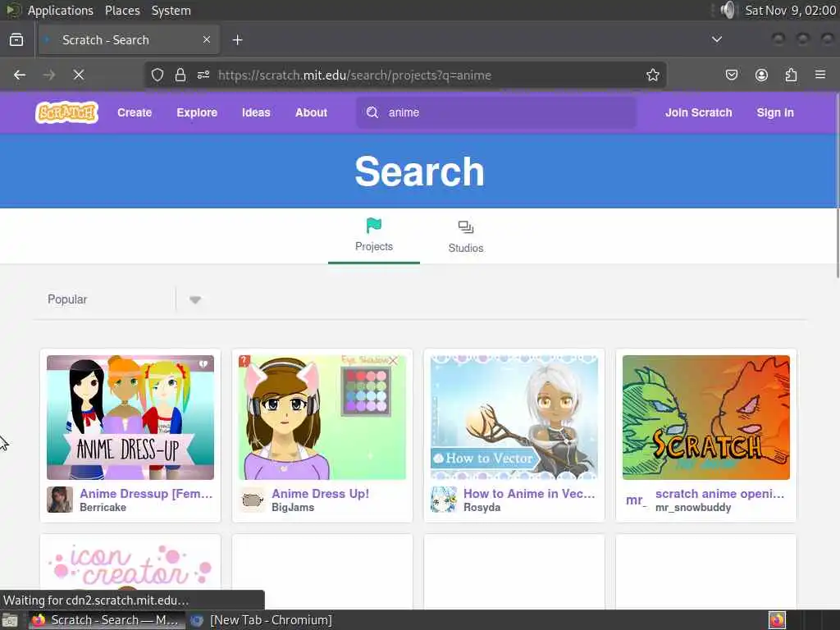Open extensions puzzle icon
Screen dimensions: 840x630
791,75
